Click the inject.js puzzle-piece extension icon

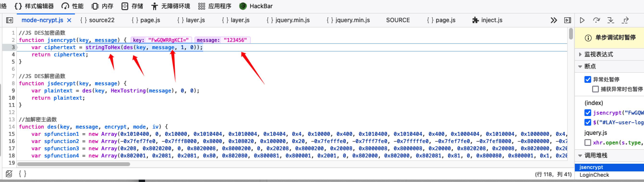click(x=475, y=20)
